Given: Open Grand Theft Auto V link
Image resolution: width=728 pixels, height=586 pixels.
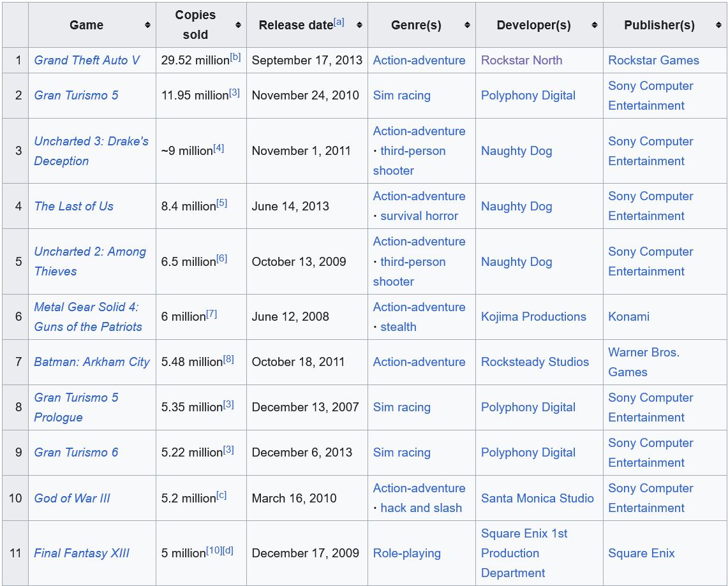Looking at the screenshot, I should coord(87,61).
